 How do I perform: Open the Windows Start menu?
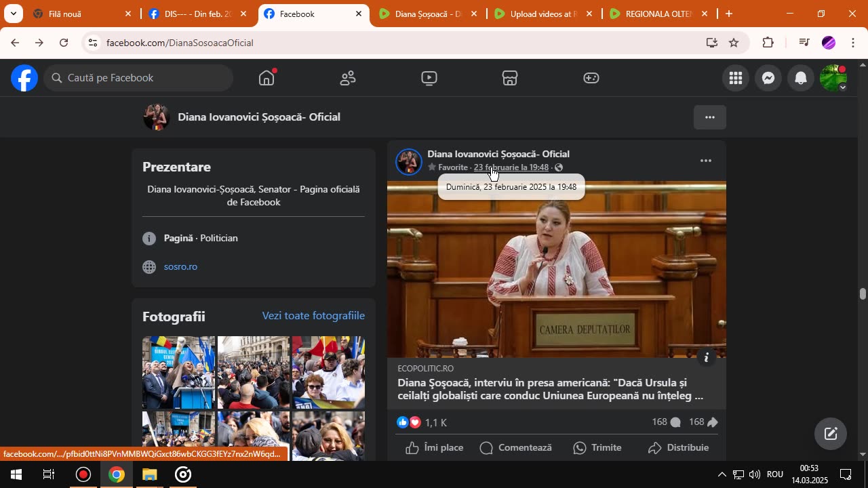pyautogui.click(x=16, y=474)
